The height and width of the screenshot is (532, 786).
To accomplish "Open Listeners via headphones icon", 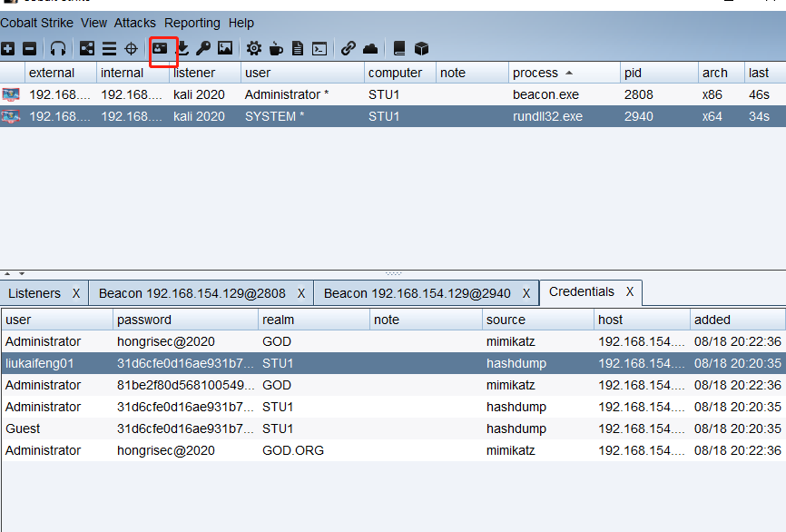I will [x=58, y=49].
